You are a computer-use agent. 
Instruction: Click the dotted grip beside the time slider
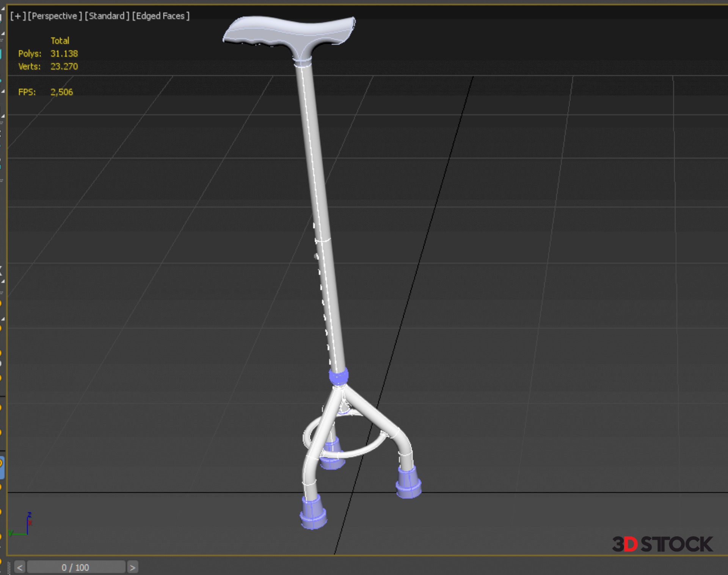pos(9,567)
